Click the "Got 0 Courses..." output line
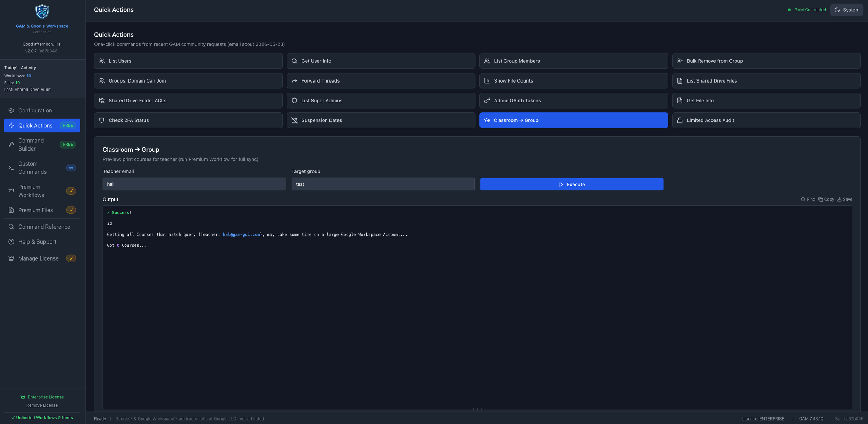The height and width of the screenshot is (424, 868). tap(126, 245)
